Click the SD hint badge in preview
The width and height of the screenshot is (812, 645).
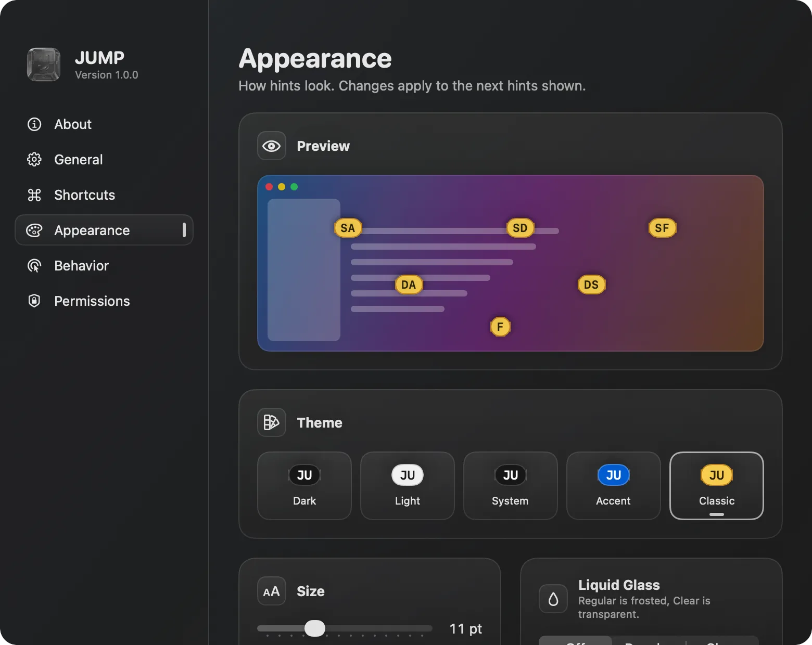[x=520, y=228]
